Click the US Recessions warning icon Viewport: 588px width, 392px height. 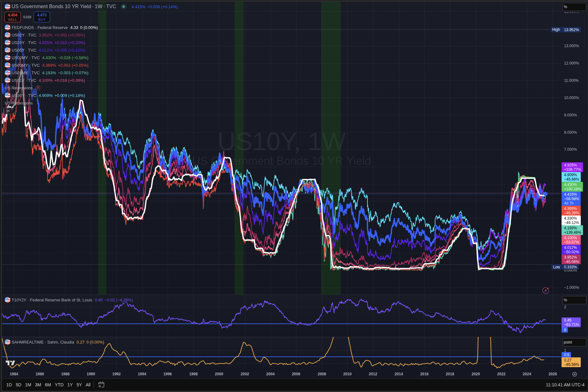tap(38, 88)
